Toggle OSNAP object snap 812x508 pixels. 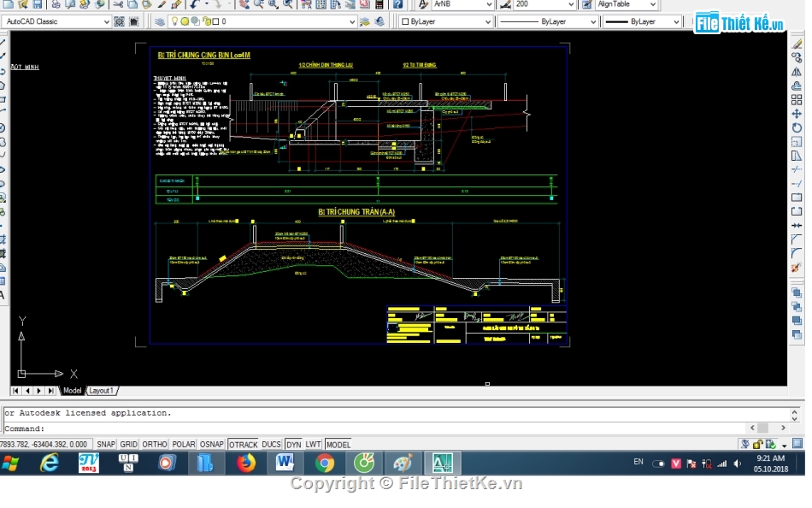coord(211,445)
